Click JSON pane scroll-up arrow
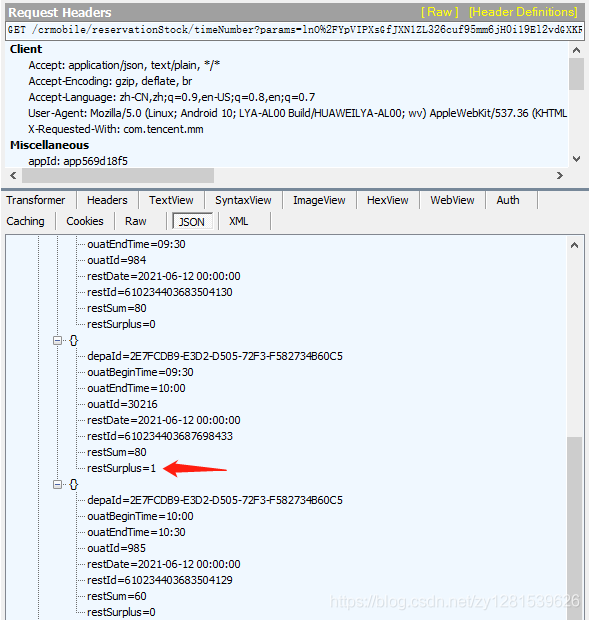The height and width of the screenshot is (620, 590). pyautogui.click(x=575, y=245)
